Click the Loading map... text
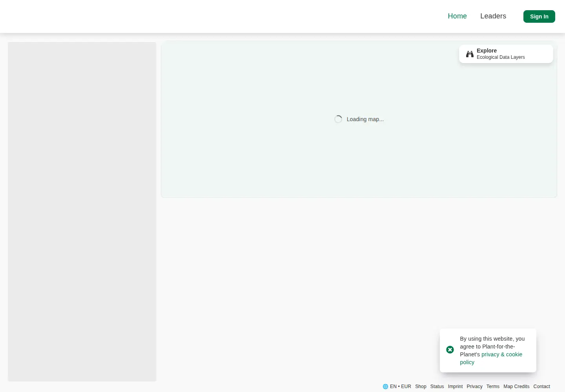Image resolution: width=565 pixels, height=392 pixels. point(365,119)
